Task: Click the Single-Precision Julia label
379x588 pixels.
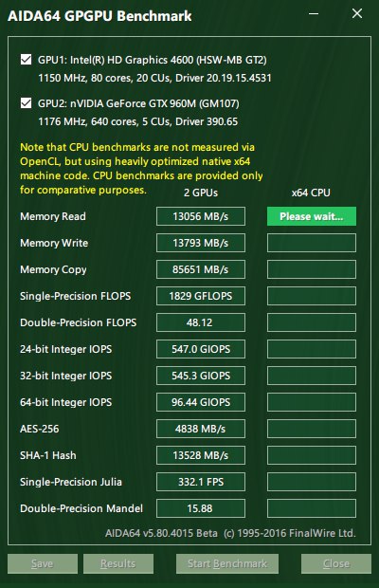Action: (71, 482)
